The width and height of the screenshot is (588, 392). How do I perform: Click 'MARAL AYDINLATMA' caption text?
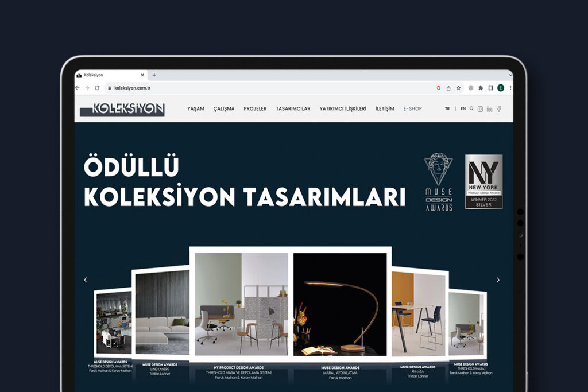(340, 373)
